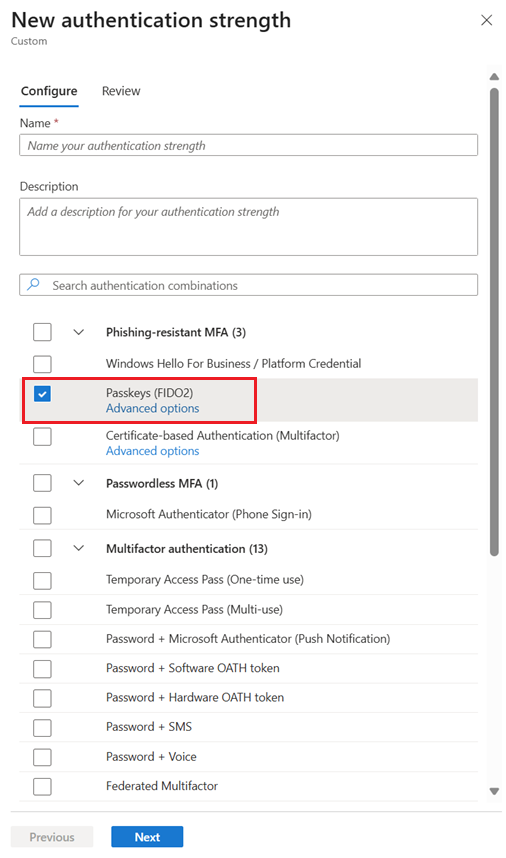Screen dimensions: 506x858
Task: Click the vertical scrollbar thumb
Action: (x=495, y=322)
